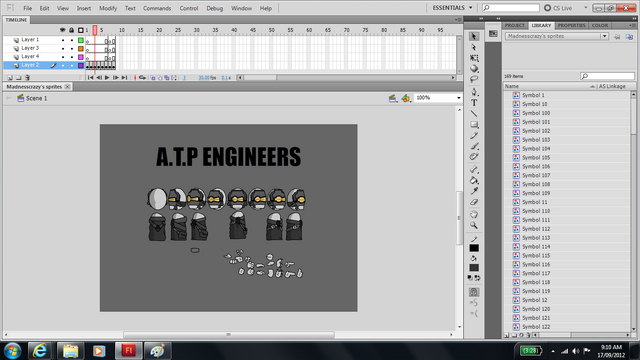Select Symbol 100 in Library
The image size is (640, 360).
pyautogui.click(x=536, y=113)
